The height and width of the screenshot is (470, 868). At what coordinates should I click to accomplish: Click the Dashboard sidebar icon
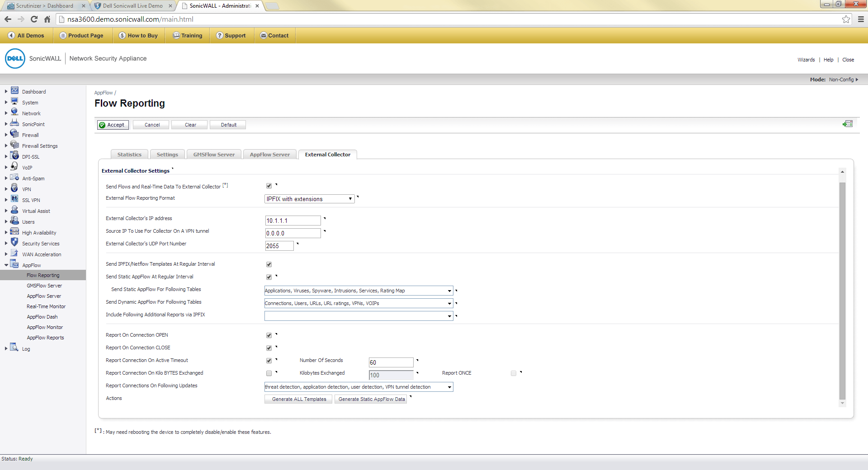coord(14,91)
